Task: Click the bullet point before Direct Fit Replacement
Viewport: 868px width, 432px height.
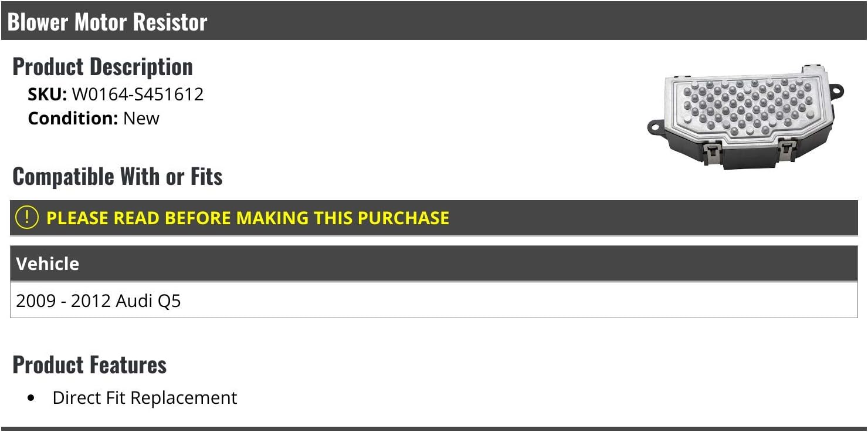Action: click(x=32, y=398)
